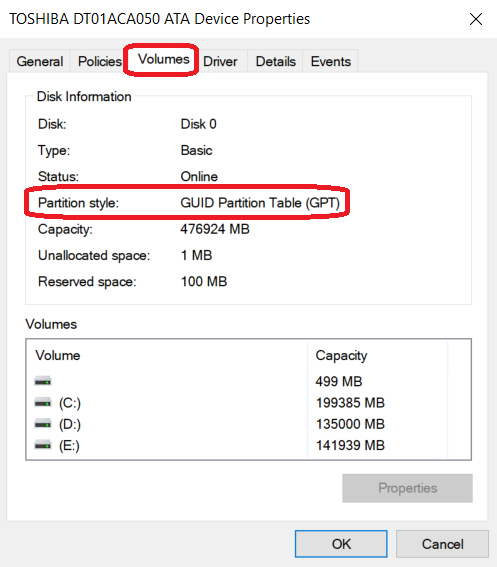The height and width of the screenshot is (567, 497).
Task: Click the Reserved space label
Action: 87,282
